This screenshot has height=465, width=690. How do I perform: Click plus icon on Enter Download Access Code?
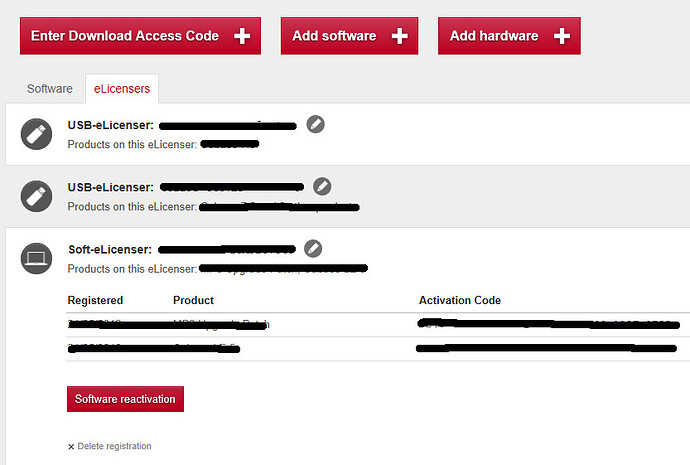pyautogui.click(x=242, y=36)
